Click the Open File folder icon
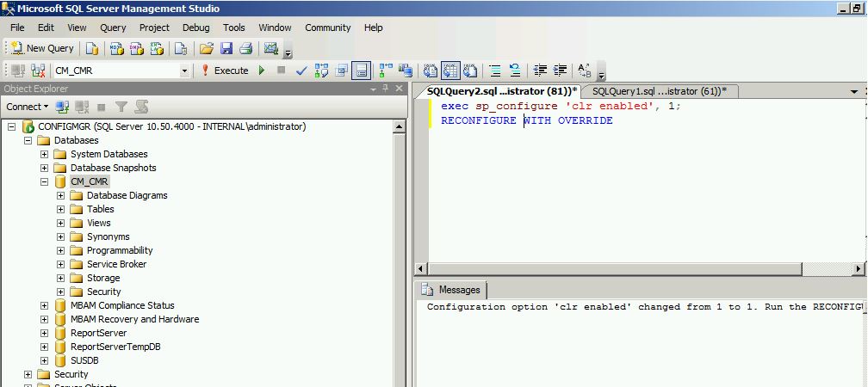 (x=207, y=49)
